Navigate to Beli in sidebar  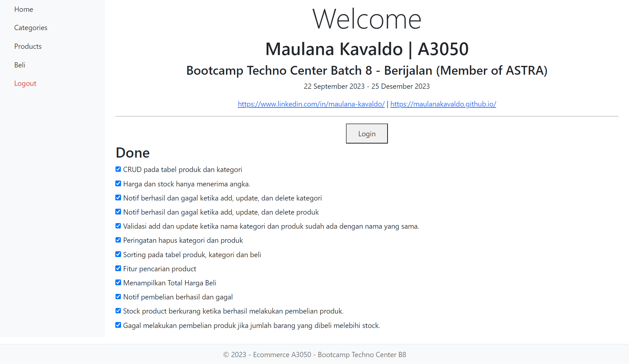(x=20, y=65)
